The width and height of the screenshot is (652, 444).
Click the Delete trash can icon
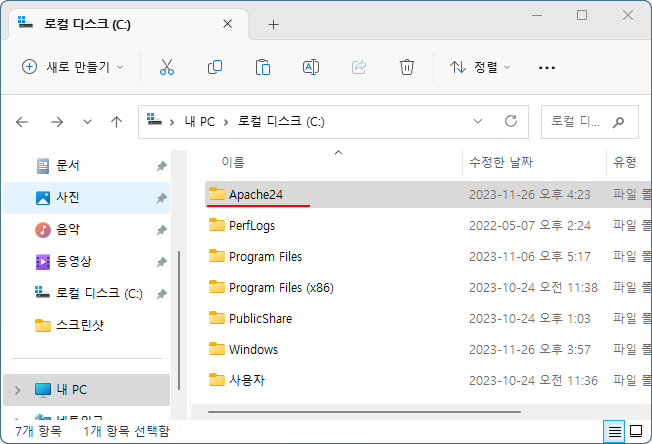pyautogui.click(x=407, y=67)
